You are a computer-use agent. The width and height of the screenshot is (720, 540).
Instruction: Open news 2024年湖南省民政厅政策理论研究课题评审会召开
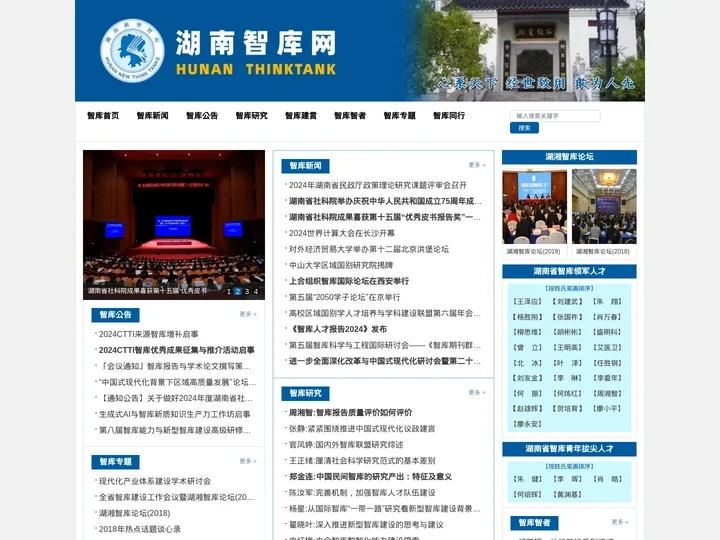point(377,185)
